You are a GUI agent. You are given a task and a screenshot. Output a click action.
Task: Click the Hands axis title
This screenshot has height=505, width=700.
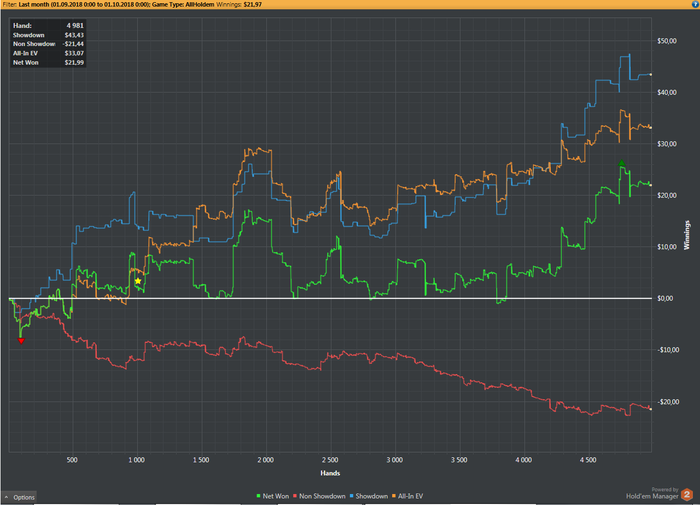click(330, 473)
